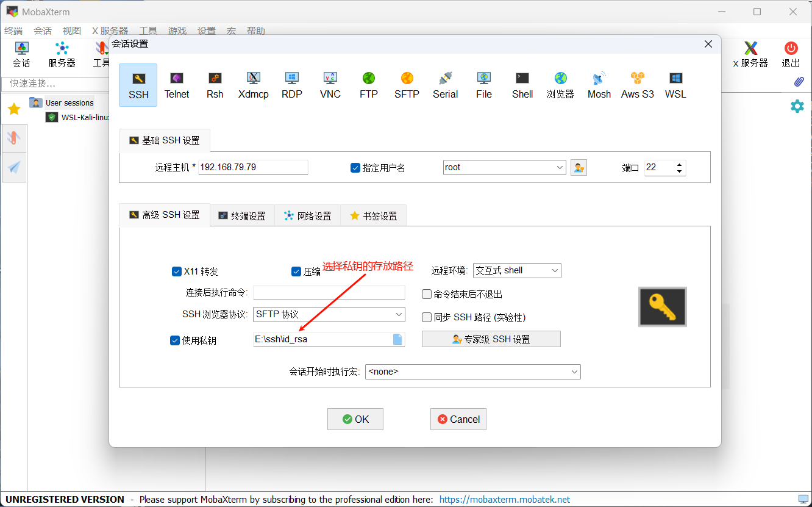Toggle the X11 转发 checkbox
Screen dimensions: 812x507
point(177,271)
